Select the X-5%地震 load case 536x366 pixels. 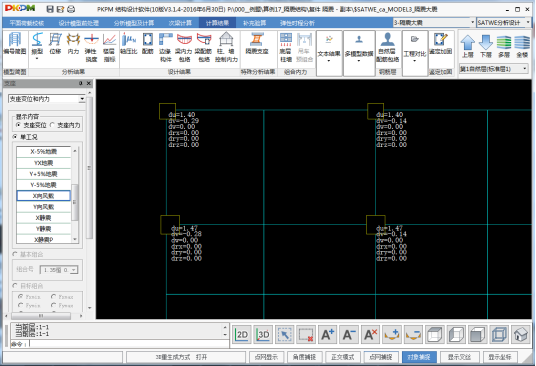(43, 151)
